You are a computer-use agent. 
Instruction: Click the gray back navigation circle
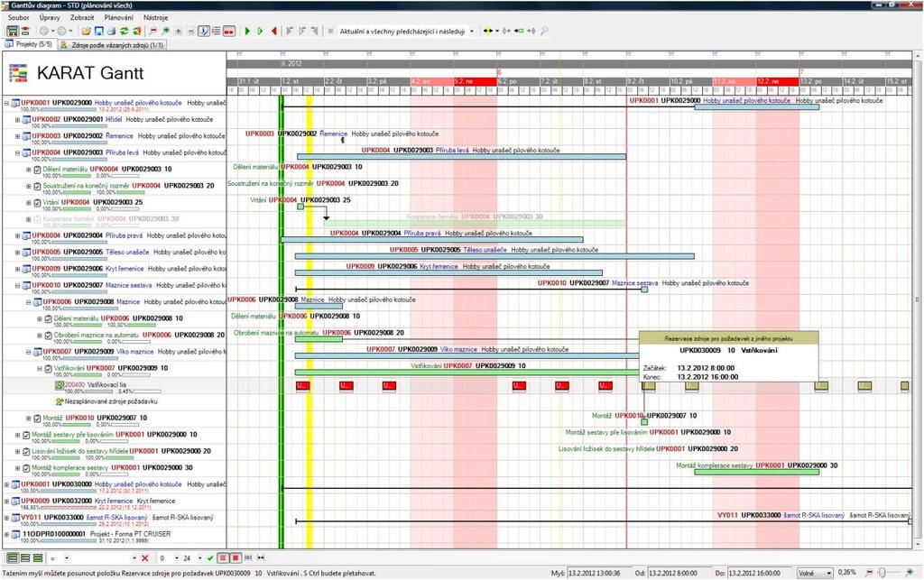(x=43, y=31)
